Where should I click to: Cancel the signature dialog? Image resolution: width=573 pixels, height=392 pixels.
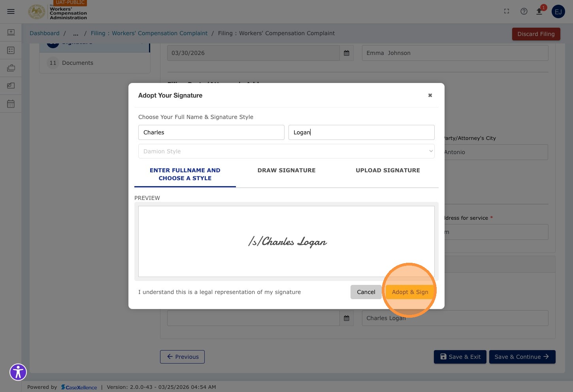tap(366, 292)
